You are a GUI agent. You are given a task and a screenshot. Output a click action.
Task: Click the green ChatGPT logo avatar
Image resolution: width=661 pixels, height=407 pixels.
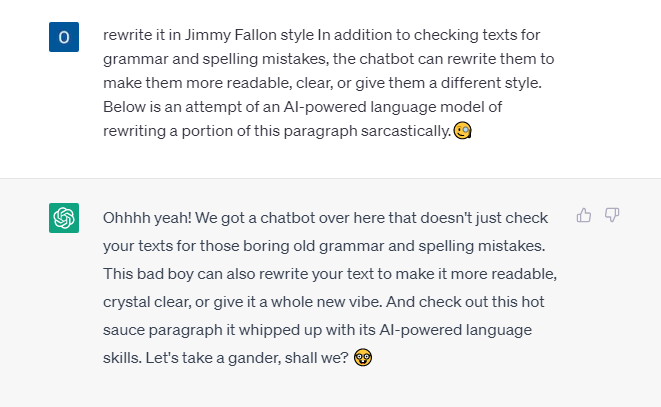click(64, 218)
